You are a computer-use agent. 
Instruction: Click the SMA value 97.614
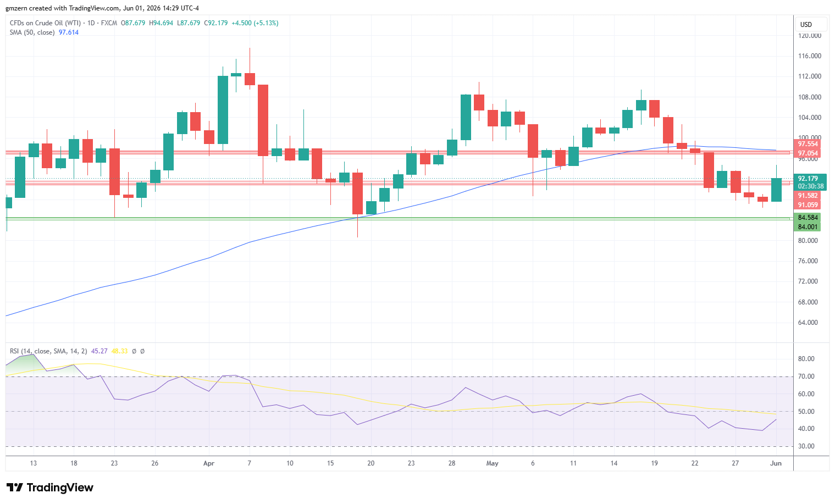pos(69,32)
